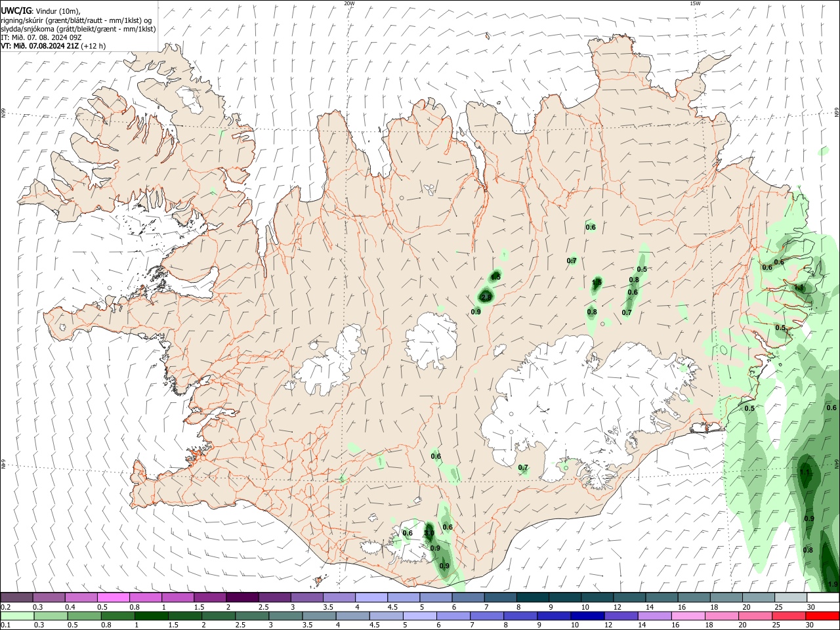840x630 pixels.
Task: Click the 'rigning/skúrir (grænt/blátt/rautt' legend description line
Action: (76, 20)
